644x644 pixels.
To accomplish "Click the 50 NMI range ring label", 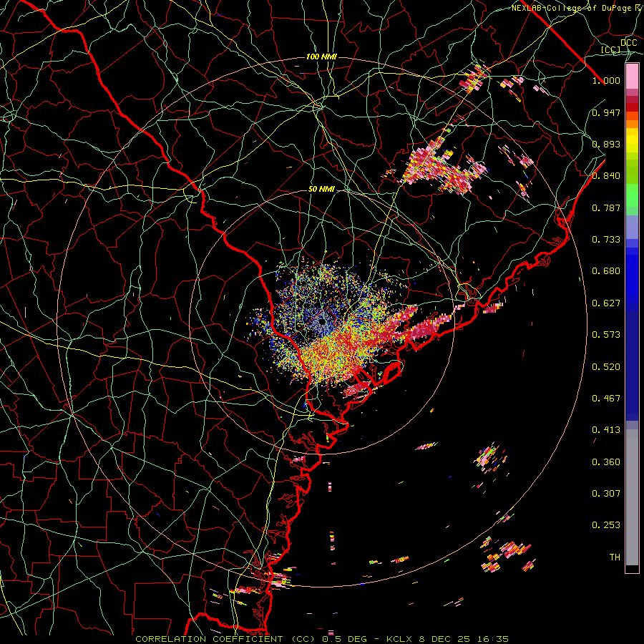I will point(321,189).
